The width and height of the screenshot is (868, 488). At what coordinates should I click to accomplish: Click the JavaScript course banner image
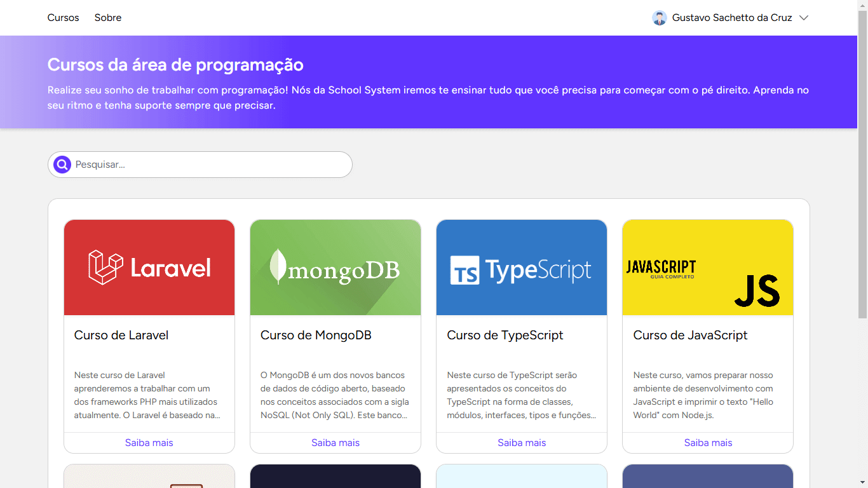(x=708, y=268)
